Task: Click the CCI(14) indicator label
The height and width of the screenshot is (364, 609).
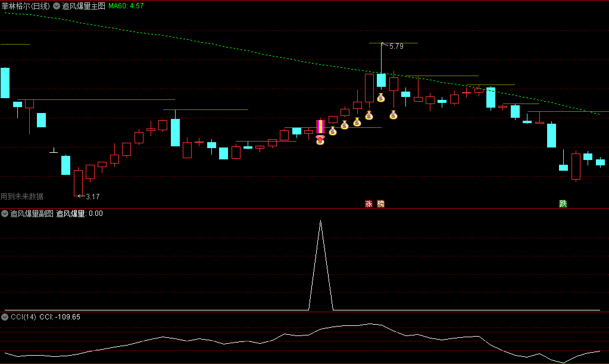Action: 23,317
